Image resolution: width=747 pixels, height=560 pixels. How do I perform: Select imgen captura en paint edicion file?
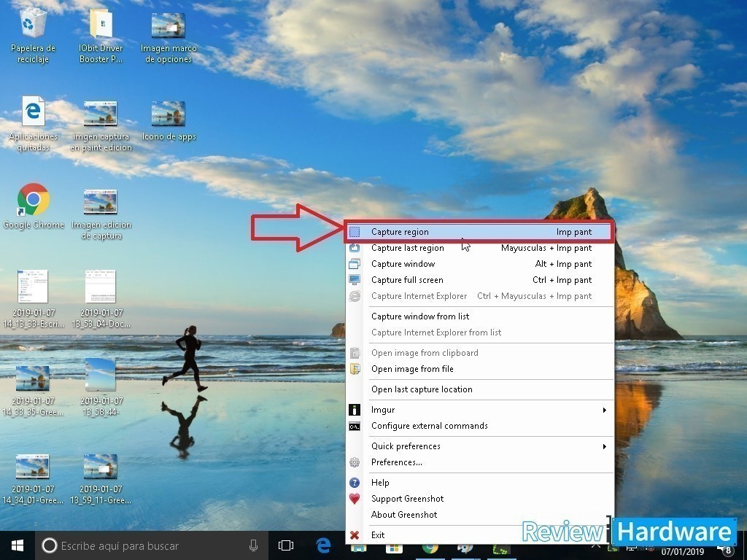[101, 125]
